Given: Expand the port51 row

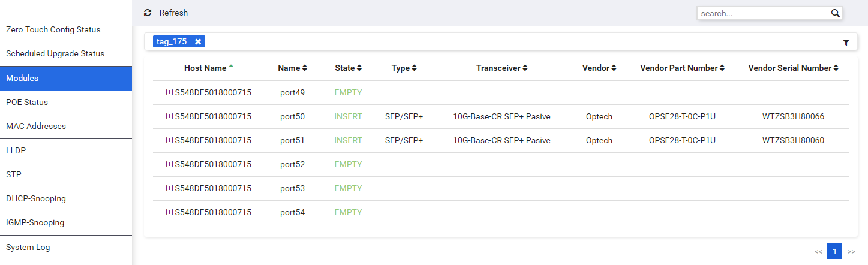Looking at the screenshot, I should pyautogui.click(x=169, y=140).
